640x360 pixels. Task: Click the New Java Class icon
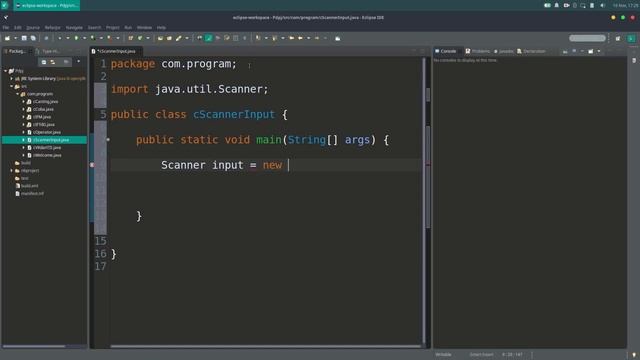(140, 38)
